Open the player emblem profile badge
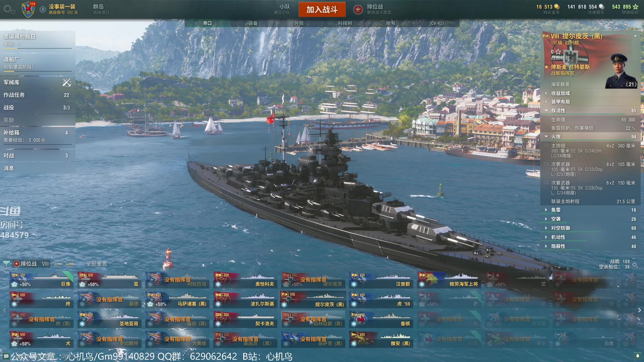 [29, 9]
